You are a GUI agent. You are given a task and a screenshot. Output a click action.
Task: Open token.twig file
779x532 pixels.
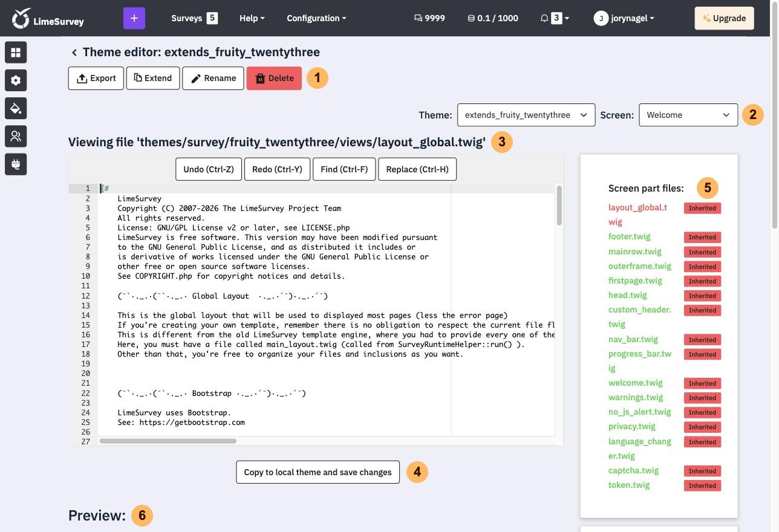[629, 485]
